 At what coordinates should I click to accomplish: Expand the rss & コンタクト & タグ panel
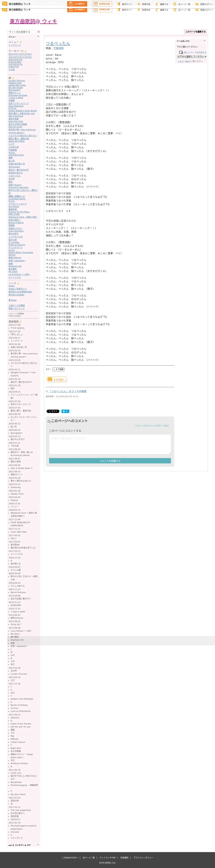pos(38,845)
